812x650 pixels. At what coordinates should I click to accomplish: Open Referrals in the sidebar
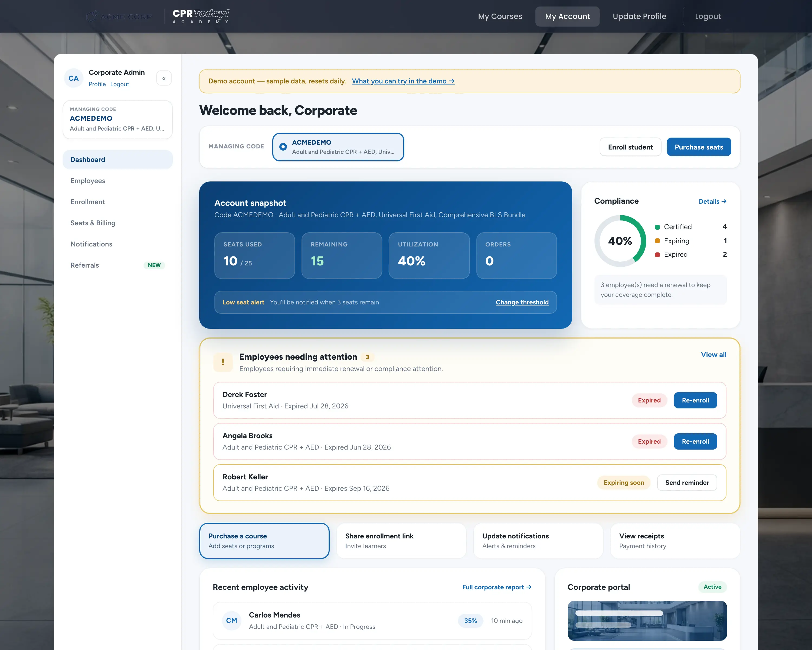117,265
